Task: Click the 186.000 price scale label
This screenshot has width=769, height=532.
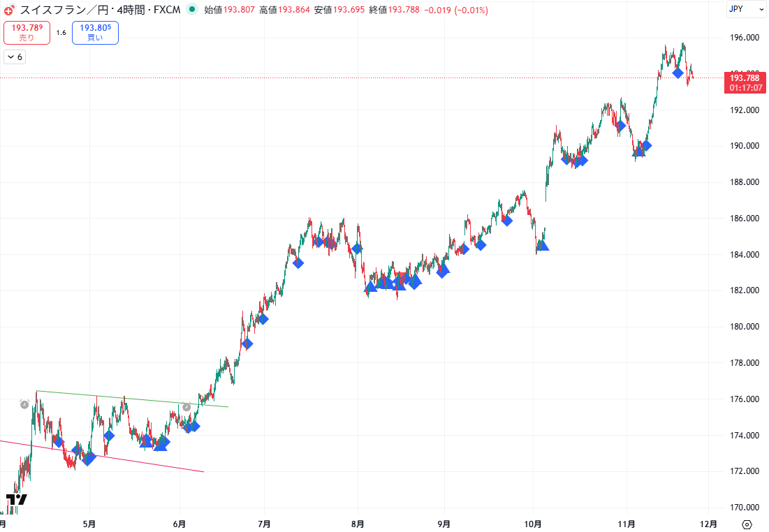Action: (x=743, y=219)
